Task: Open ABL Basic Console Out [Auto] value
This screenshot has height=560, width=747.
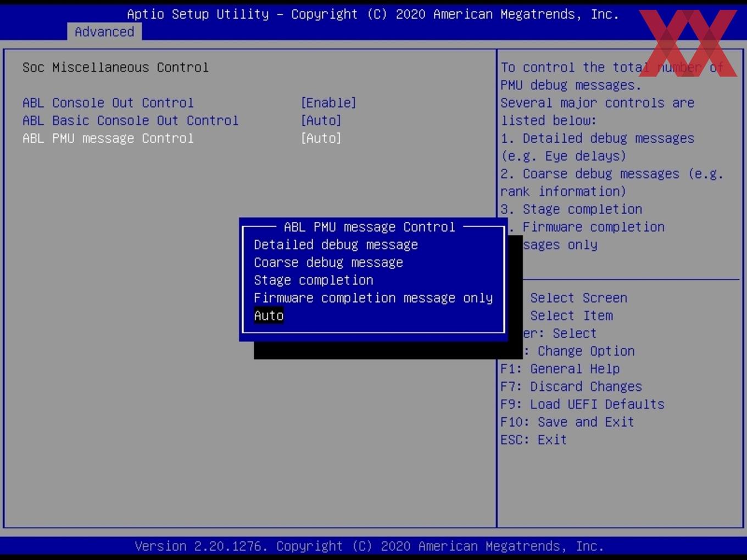Action: (321, 120)
